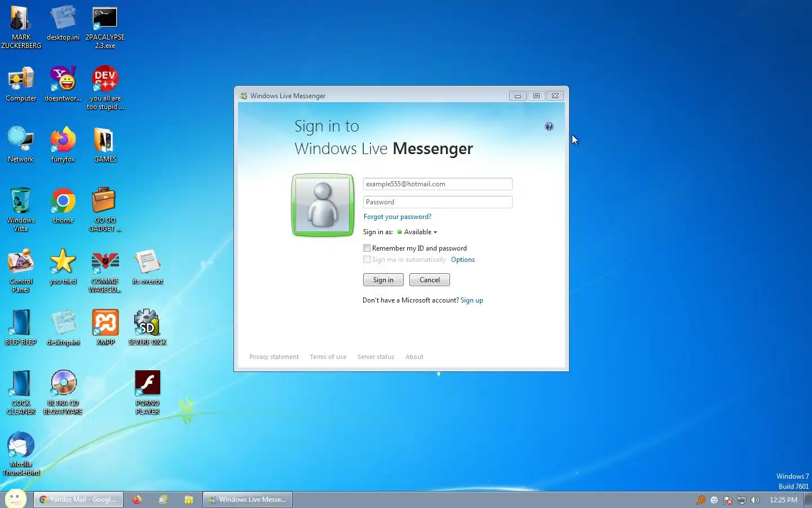Click the orange magnifier tray icon
The height and width of the screenshot is (508, 812).
(x=701, y=500)
